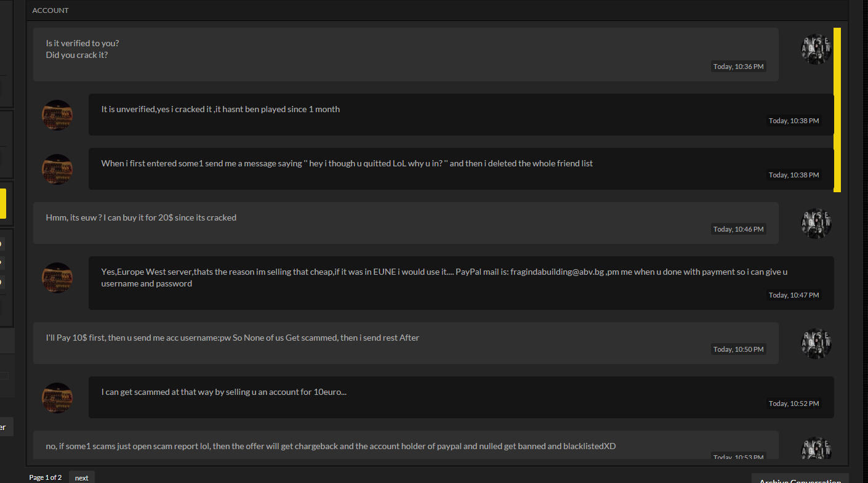Click the "Today, 10:47 PM" timestamp
Viewport: 868px width, 483px height.
point(794,295)
